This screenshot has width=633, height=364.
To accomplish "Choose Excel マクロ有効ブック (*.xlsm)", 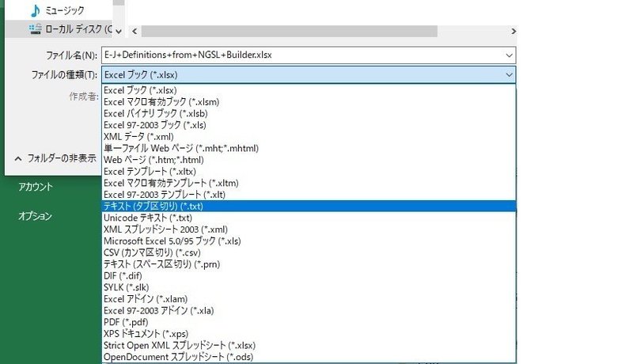I will click(x=309, y=102).
